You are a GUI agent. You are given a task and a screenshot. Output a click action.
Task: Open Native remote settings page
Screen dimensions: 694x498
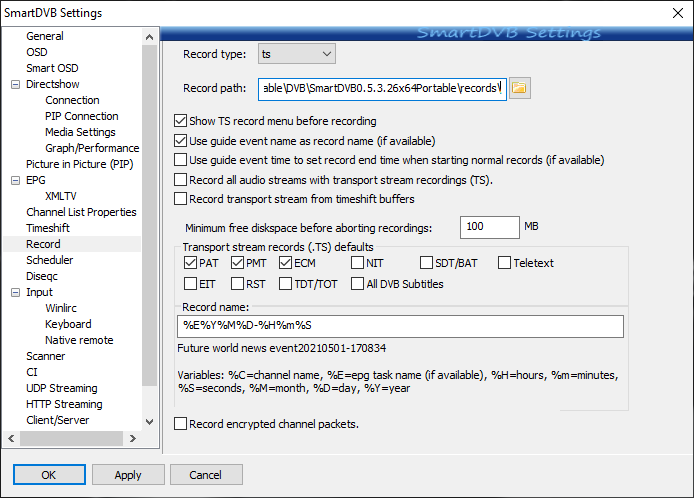tap(79, 340)
